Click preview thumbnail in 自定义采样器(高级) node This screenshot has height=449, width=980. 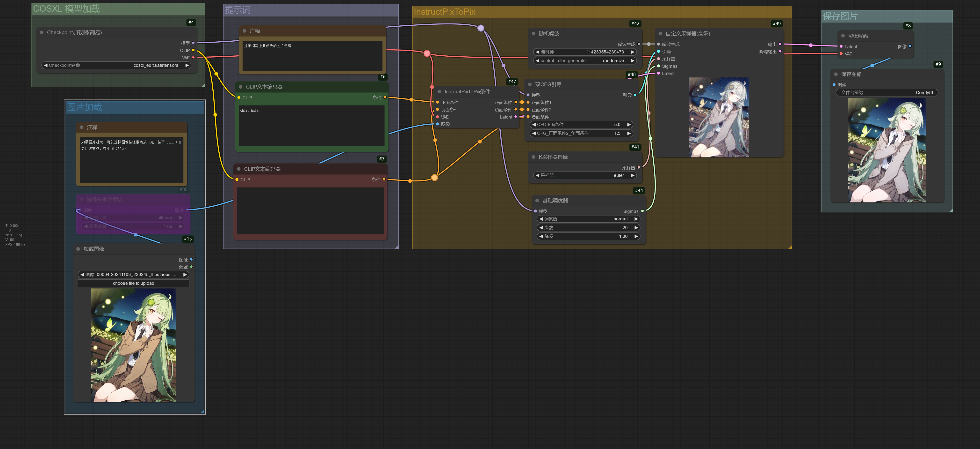tap(719, 117)
